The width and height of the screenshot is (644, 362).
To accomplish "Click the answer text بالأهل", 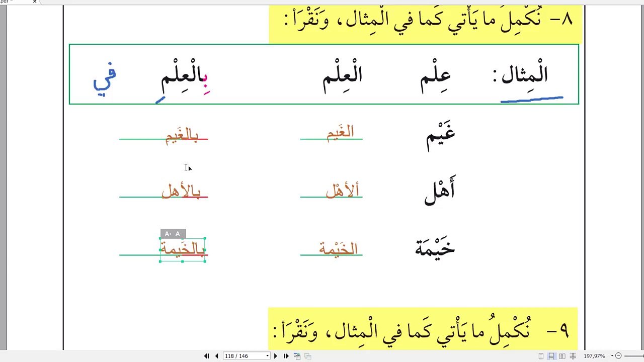I will click(181, 191).
